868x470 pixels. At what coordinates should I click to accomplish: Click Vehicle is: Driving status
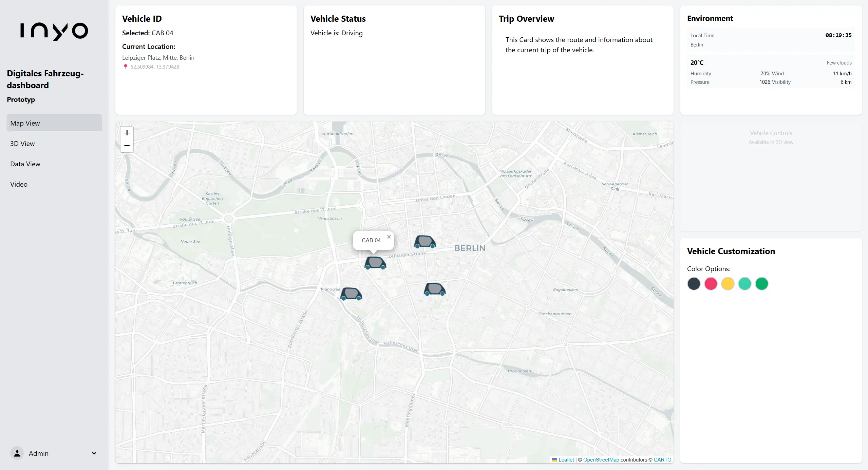coord(337,33)
